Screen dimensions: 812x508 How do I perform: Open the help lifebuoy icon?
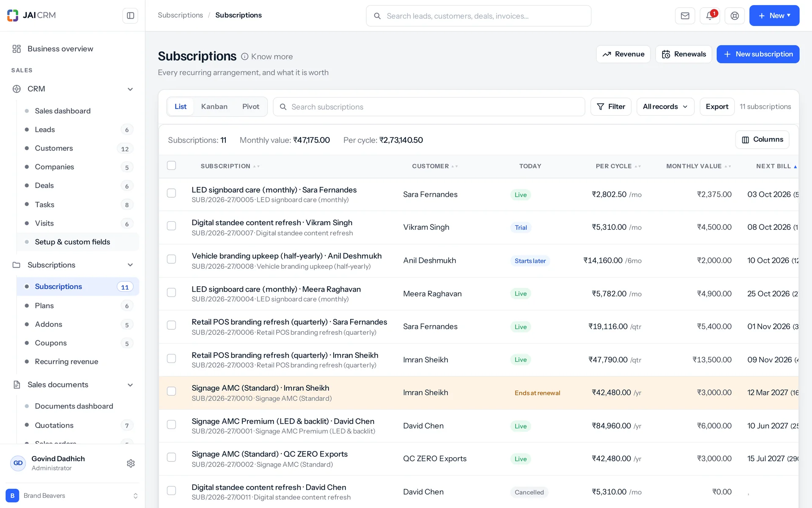point(735,16)
